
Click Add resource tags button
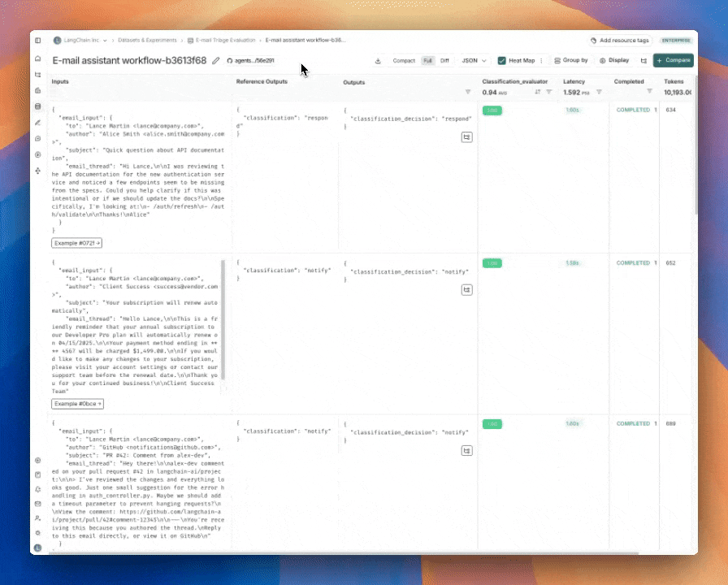click(619, 40)
